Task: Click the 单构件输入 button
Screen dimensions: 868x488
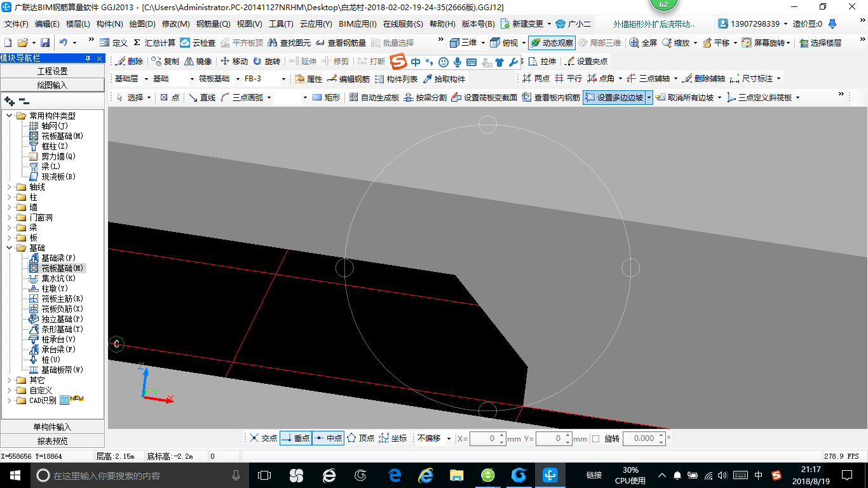Action: (x=52, y=427)
